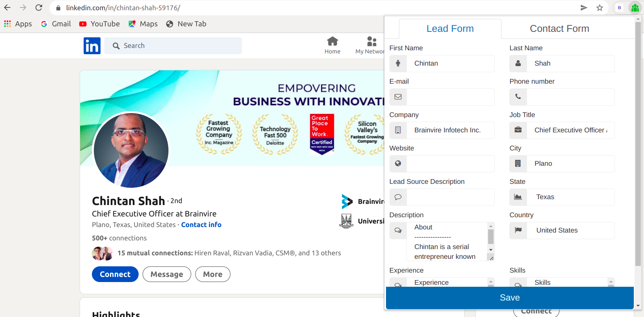Viewport: 644px width, 317px height.
Task: Click the empty E-mail field
Action: click(450, 97)
